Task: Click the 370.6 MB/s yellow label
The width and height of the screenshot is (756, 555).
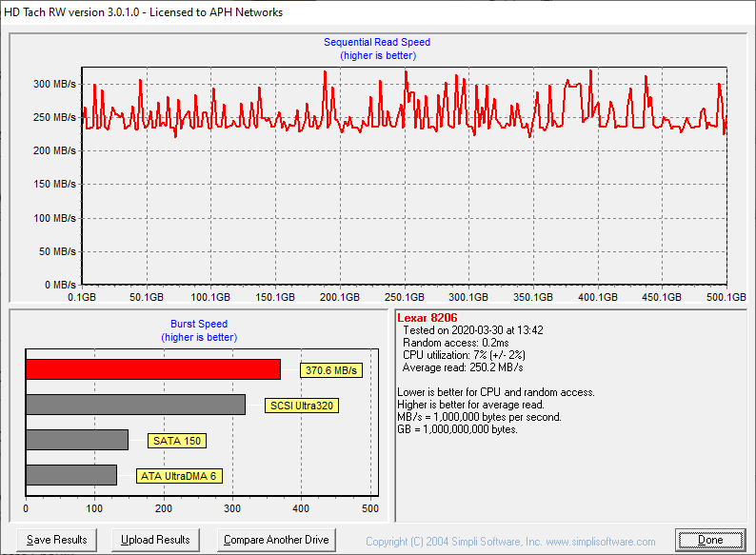Action: point(331,371)
